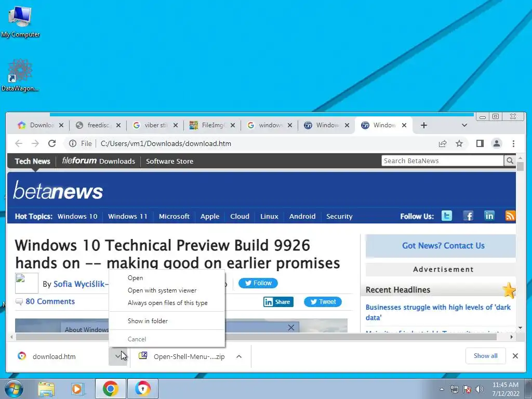This screenshot has height=399, width=532.
Task: Click Windows Start orb
Action: point(14,389)
